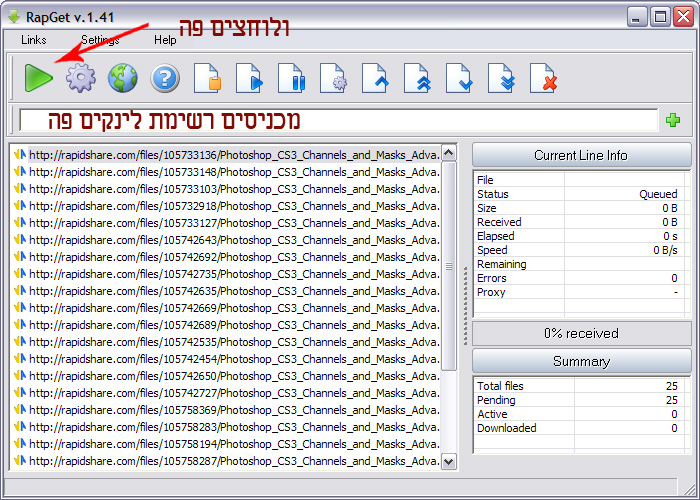Click the Remaining row in Current Line Info
The height and width of the screenshot is (500, 700).
579,264
